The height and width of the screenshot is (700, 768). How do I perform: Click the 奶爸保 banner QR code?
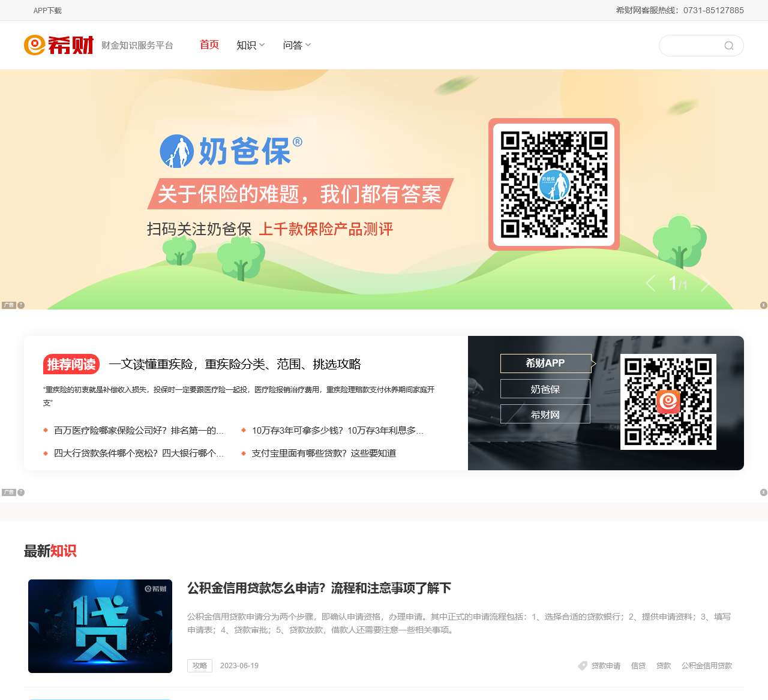pos(554,184)
